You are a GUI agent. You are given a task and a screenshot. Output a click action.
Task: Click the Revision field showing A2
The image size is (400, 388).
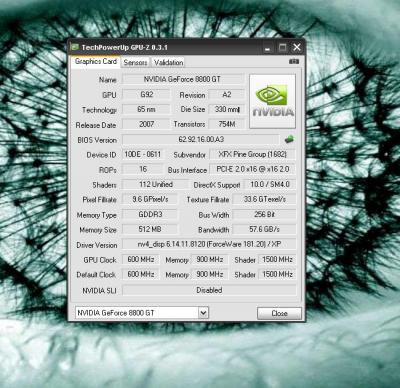[226, 94]
